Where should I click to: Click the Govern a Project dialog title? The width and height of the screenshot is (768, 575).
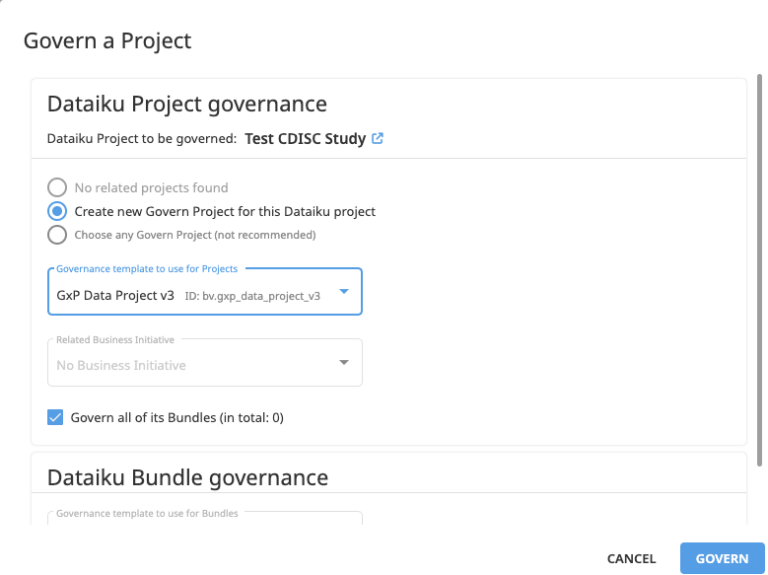107,41
